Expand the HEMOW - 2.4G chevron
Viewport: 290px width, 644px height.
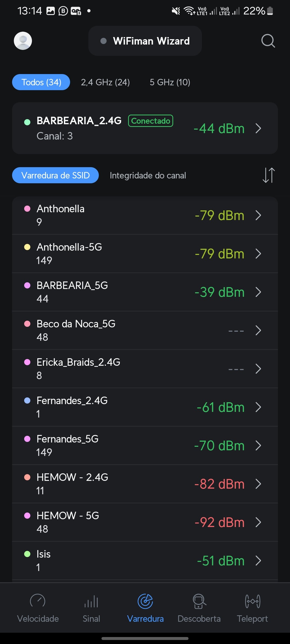click(x=258, y=484)
